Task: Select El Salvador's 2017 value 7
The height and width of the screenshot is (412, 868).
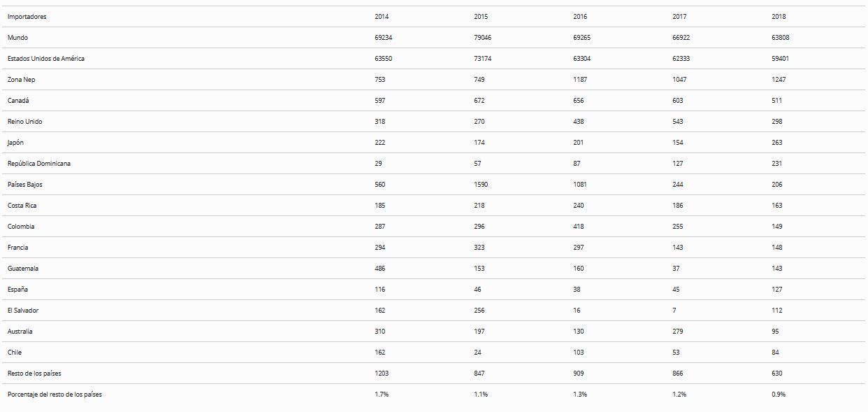Action: [x=674, y=311]
